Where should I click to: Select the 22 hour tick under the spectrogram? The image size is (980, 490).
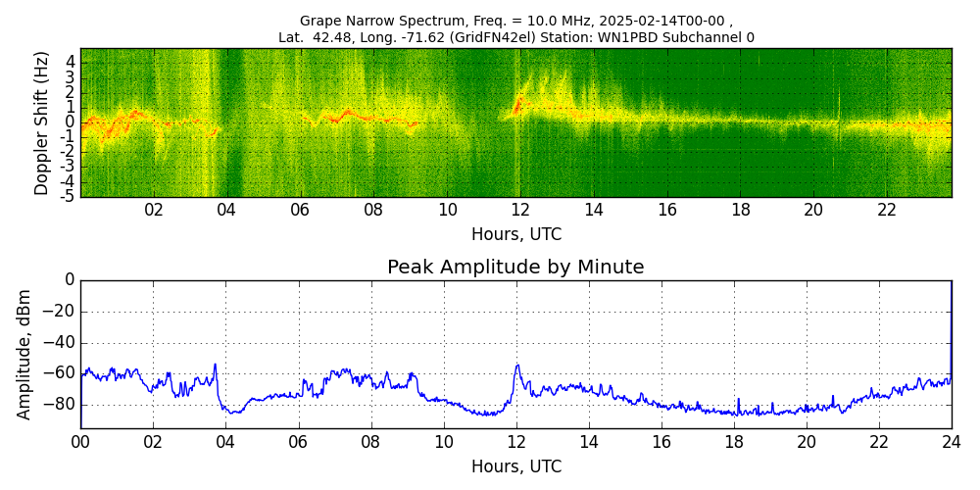tap(887, 210)
